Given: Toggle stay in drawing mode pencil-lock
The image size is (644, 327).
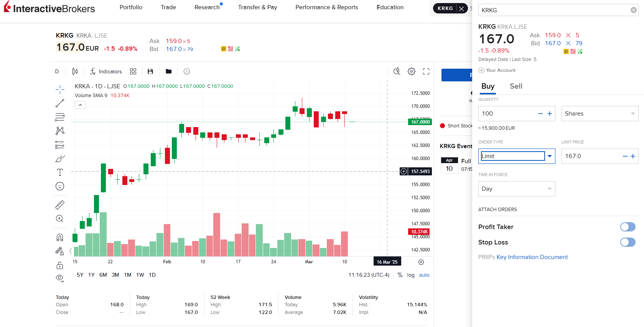Looking at the screenshot, I should [x=60, y=251].
